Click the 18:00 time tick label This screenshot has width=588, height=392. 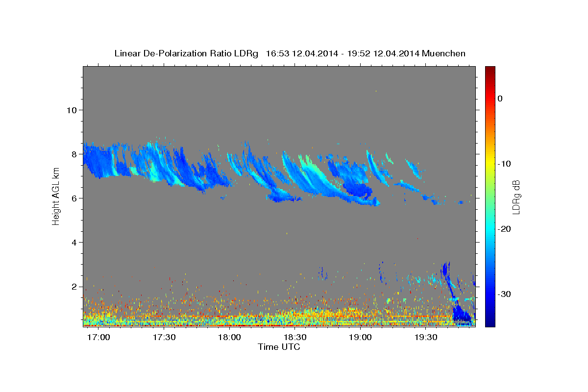[x=229, y=338]
